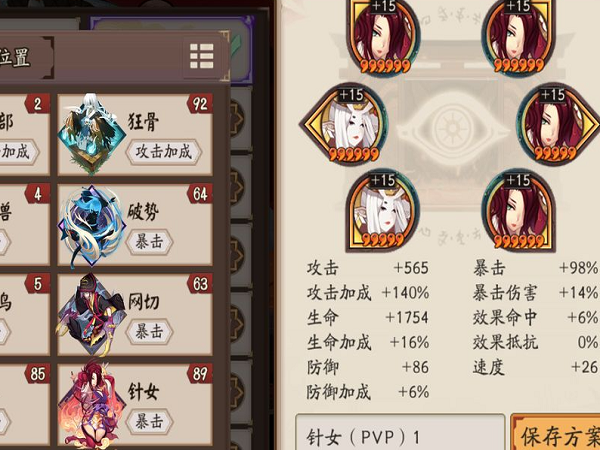Select 攻击加成 tag under 狂骨
Viewport: 600px width, 450px height.
tap(164, 152)
